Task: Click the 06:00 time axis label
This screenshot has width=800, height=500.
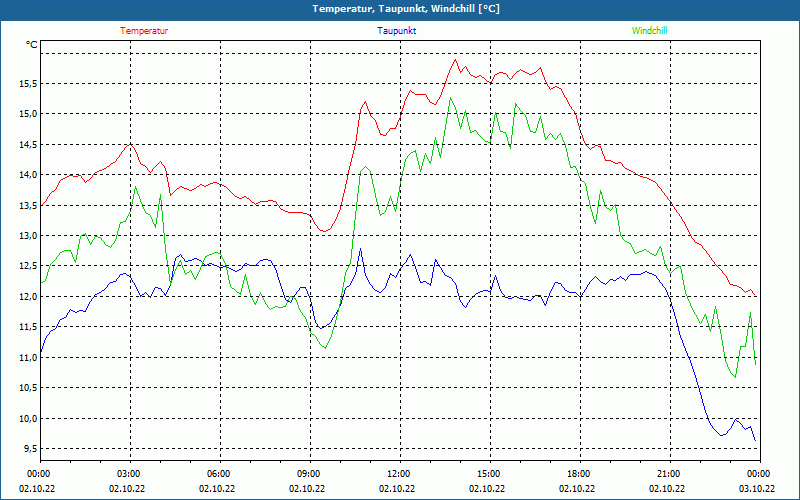Action: [218, 474]
